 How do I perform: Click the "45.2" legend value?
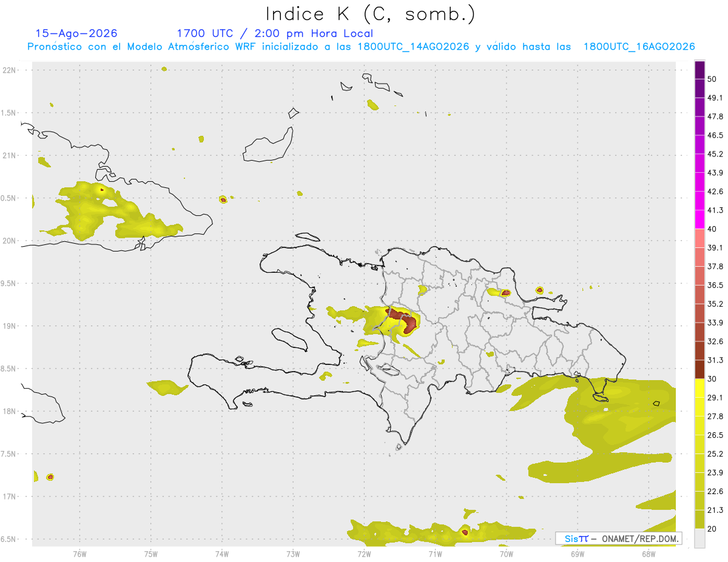tap(715, 154)
